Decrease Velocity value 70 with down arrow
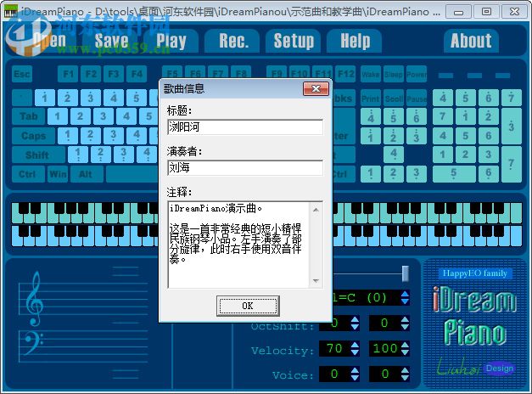Image resolution: width=532 pixels, height=394 pixels. [355, 352]
